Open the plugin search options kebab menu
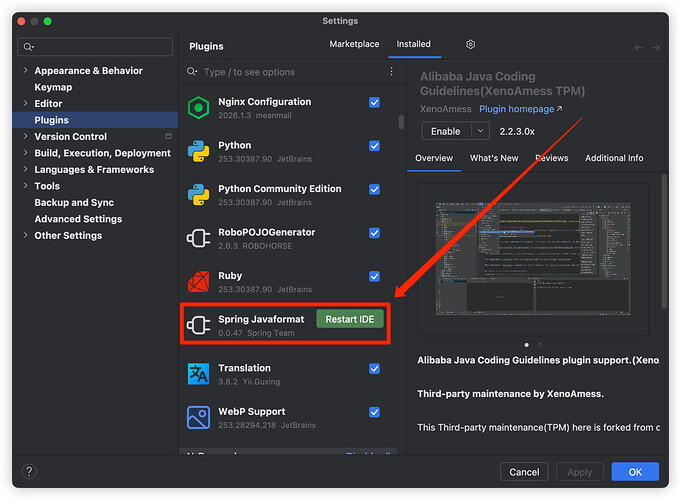The width and height of the screenshot is (681, 500). pos(391,72)
